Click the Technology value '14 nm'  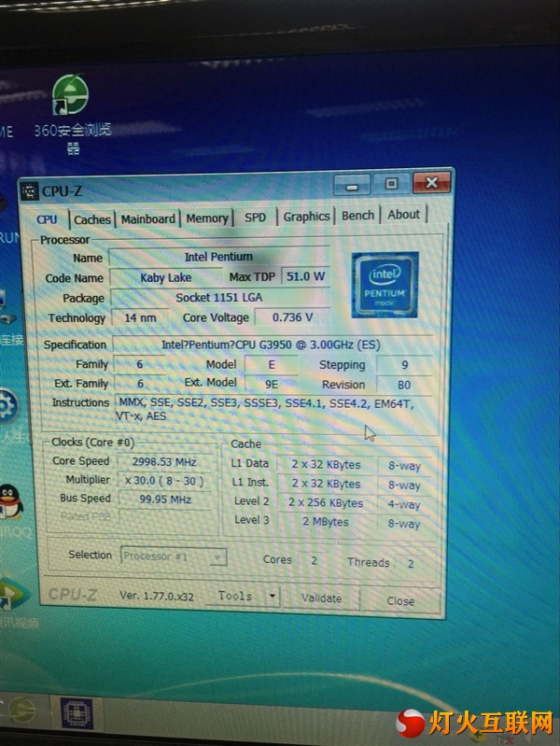[x=140, y=317]
